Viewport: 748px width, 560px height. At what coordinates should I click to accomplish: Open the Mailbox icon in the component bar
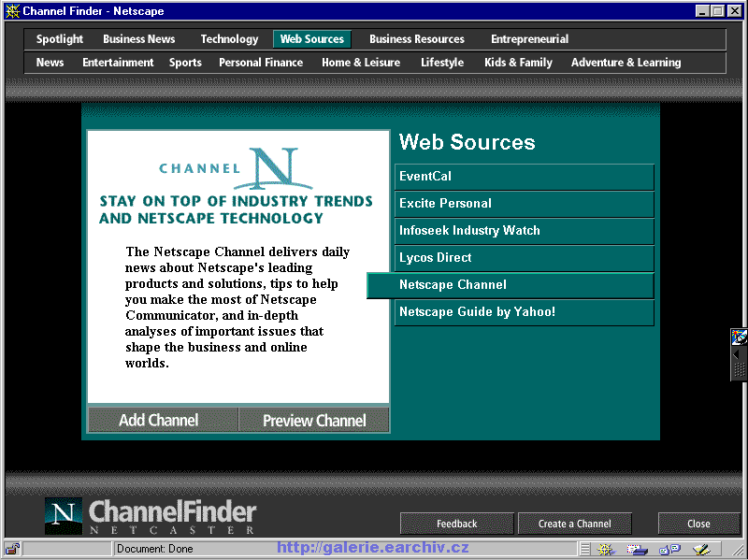(x=637, y=550)
